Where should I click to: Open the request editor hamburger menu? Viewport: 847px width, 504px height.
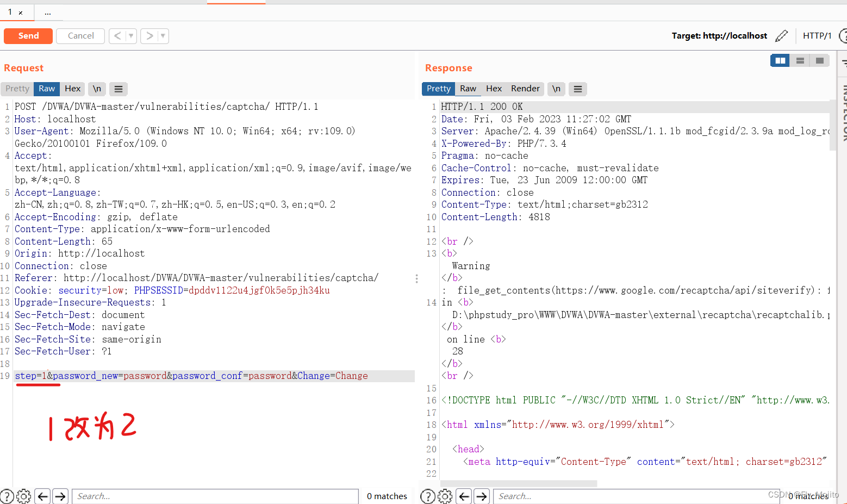pyautogui.click(x=118, y=89)
